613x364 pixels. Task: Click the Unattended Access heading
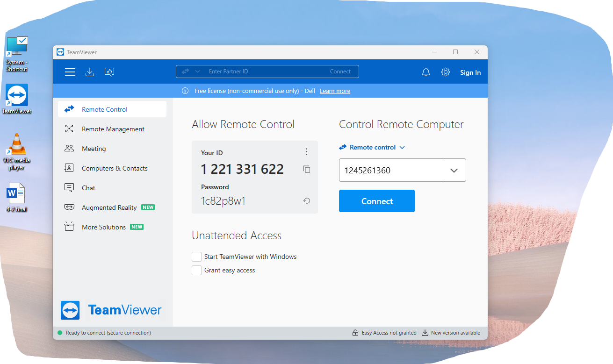(237, 236)
